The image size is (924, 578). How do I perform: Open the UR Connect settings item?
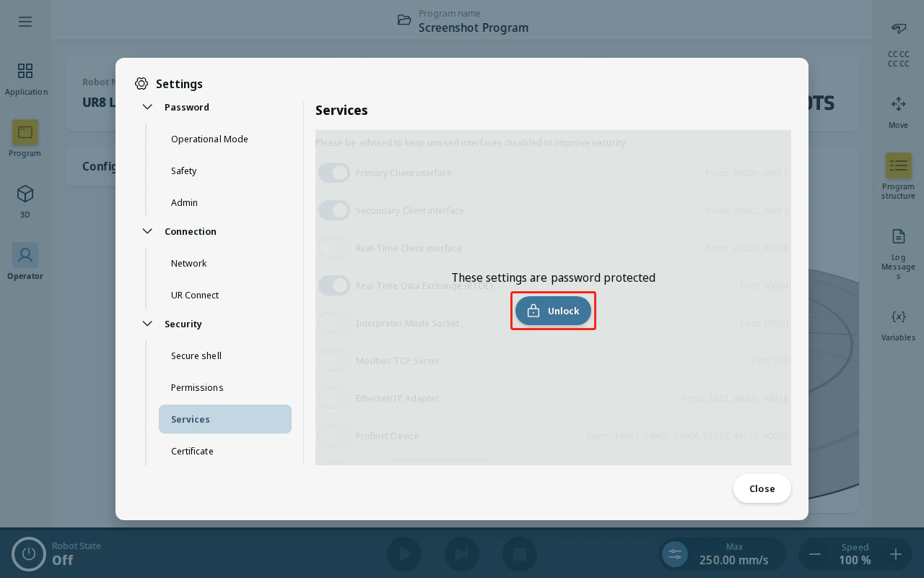(x=225, y=295)
